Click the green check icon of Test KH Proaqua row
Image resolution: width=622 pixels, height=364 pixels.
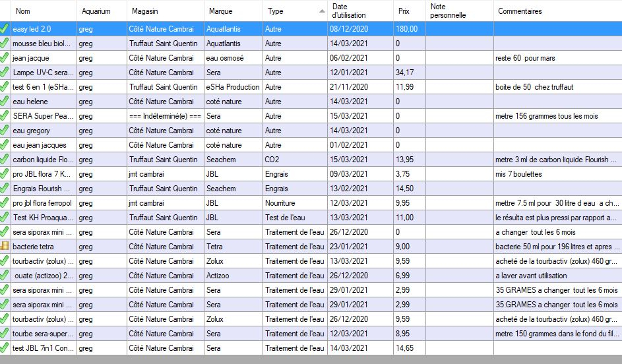pyautogui.click(x=5, y=218)
